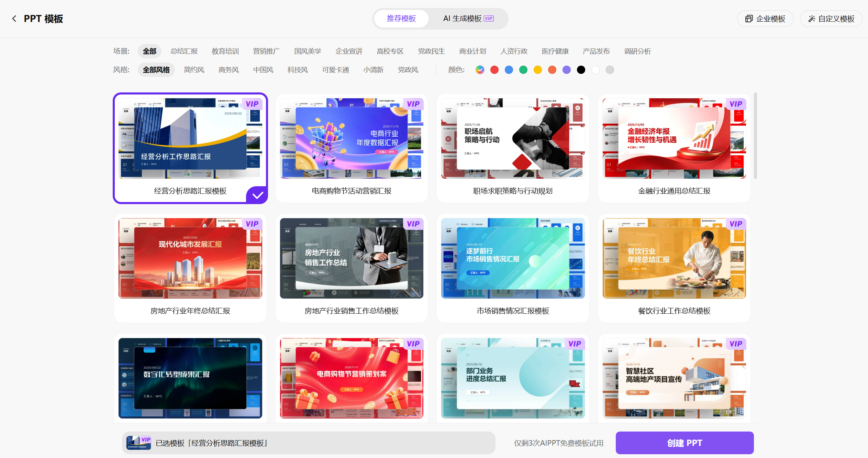Click the 创建 PPT button
The height and width of the screenshot is (458, 868).
(x=684, y=443)
